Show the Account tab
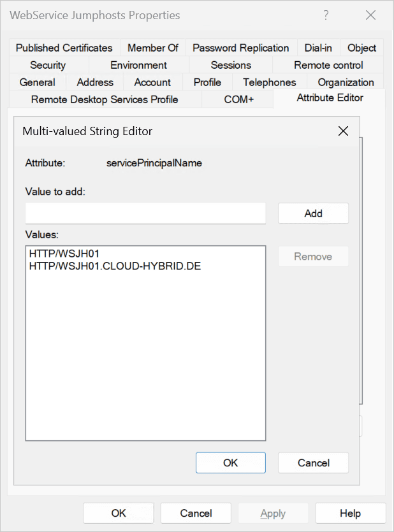The image size is (394, 532). 152,82
